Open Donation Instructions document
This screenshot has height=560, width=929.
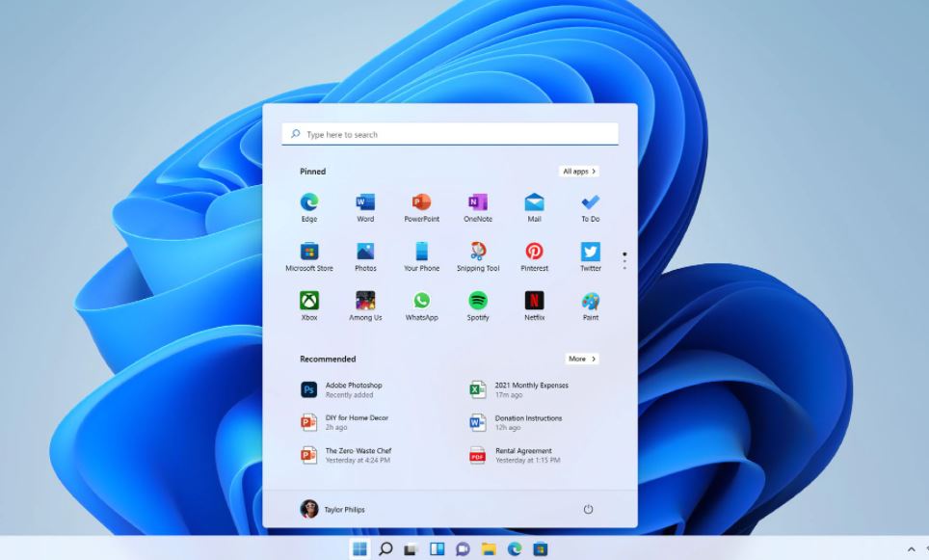point(516,422)
